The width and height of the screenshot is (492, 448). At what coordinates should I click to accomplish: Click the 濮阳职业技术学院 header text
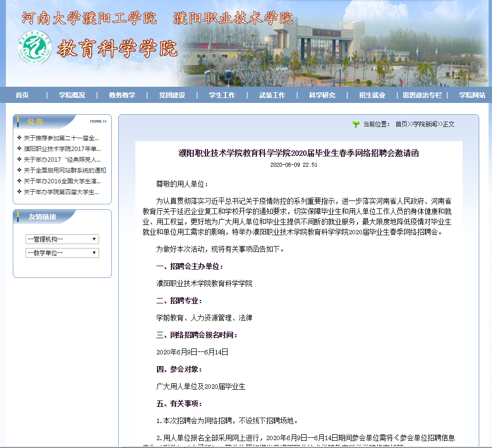tap(233, 18)
